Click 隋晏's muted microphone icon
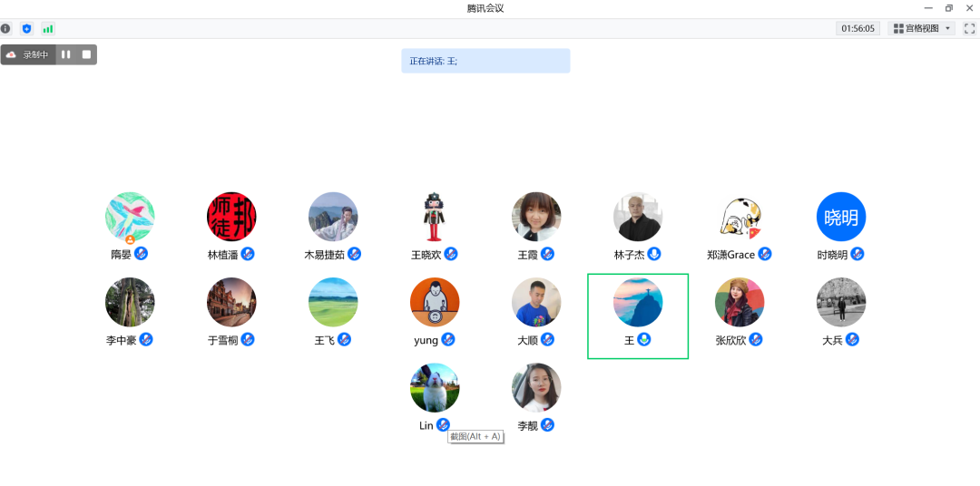The width and height of the screenshot is (980, 486). [142, 254]
